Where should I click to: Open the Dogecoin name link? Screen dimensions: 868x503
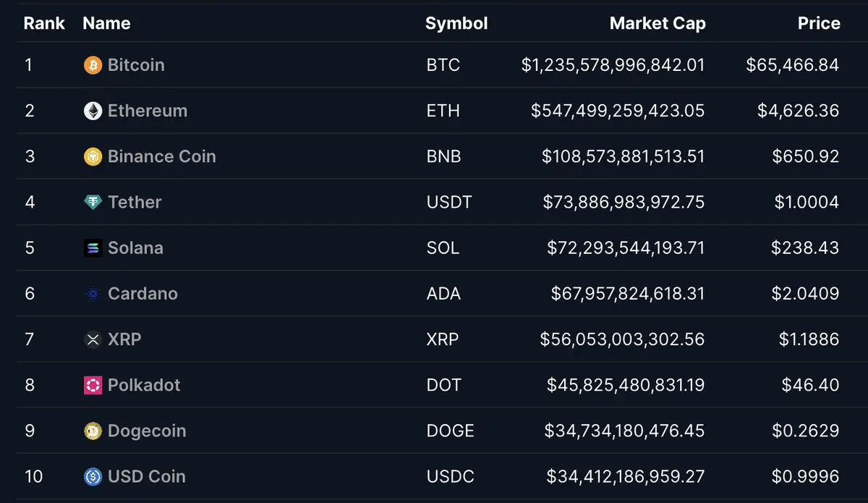click(147, 431)
